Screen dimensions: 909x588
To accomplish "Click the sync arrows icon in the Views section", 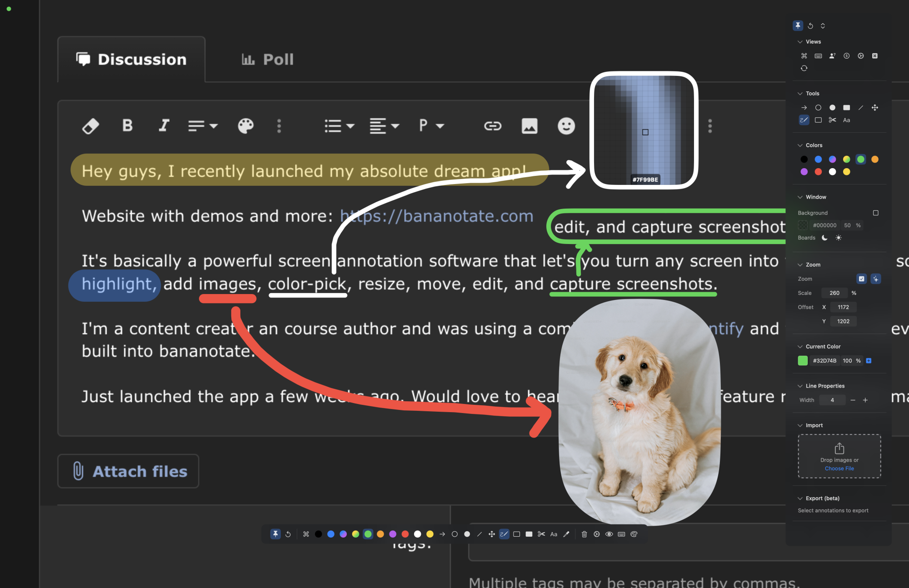I will [x=804, y=68].
